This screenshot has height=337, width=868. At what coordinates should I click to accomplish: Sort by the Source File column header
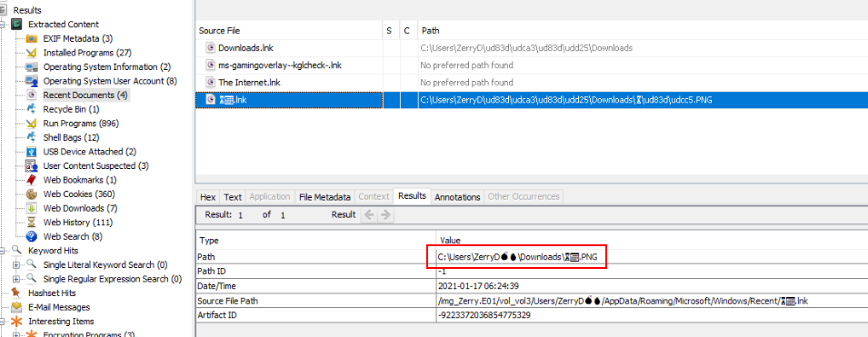pos(288,31)
